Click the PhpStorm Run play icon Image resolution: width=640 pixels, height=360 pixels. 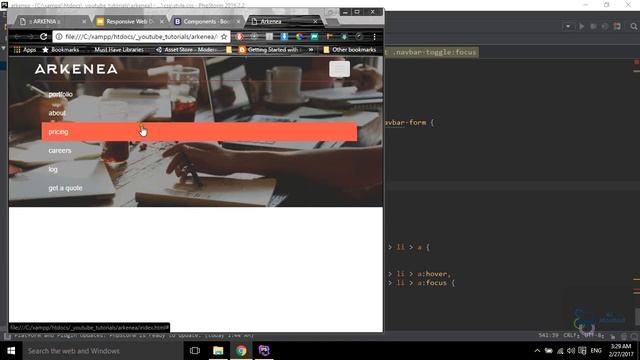582,27
